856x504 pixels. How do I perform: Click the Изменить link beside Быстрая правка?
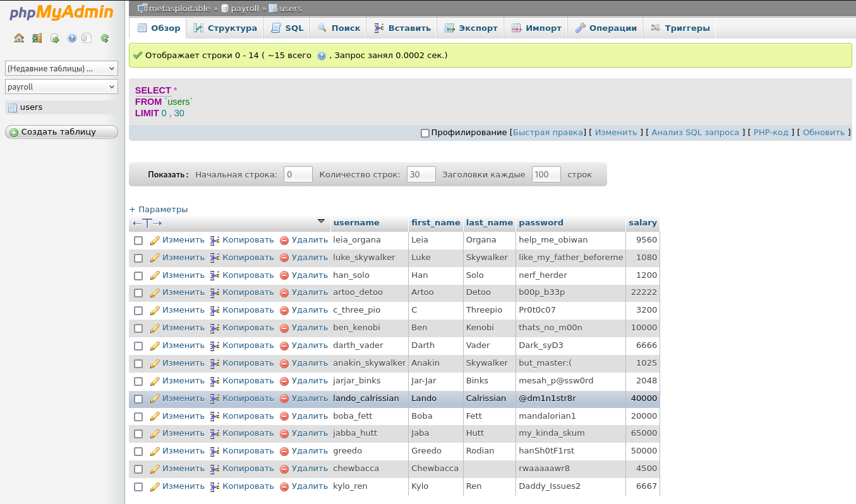(x=616, y=133)
